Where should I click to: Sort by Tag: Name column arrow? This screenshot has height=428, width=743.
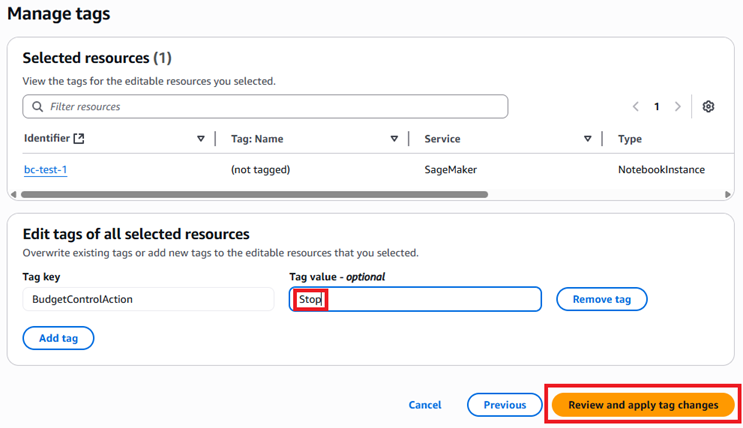[394, 139]
